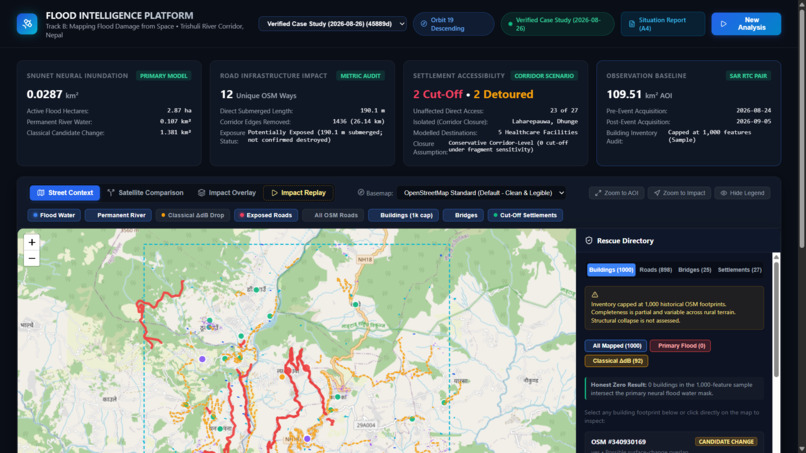Click the play icon on New Analysis

click(x=724, y=24)
